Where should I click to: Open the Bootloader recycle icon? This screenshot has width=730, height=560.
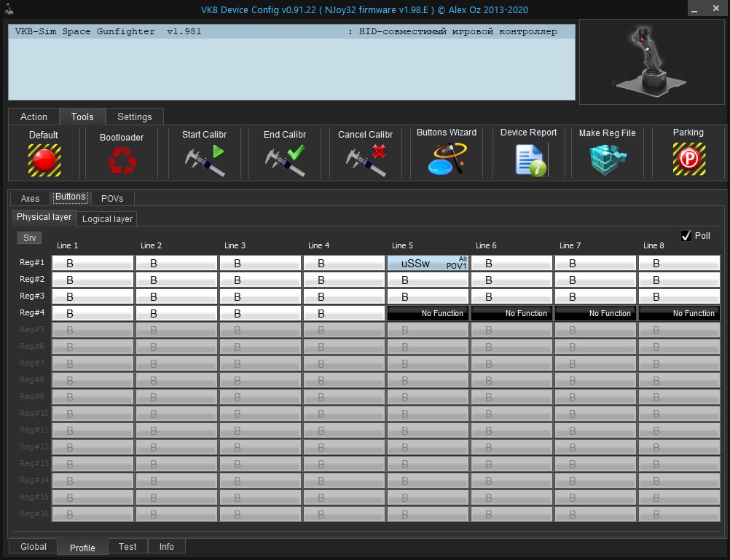[x=122, y=161]
